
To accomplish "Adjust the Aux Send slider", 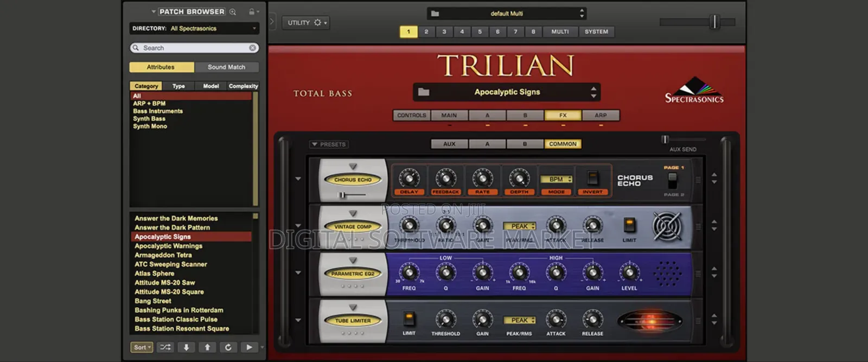I will [x=665, y=139].
